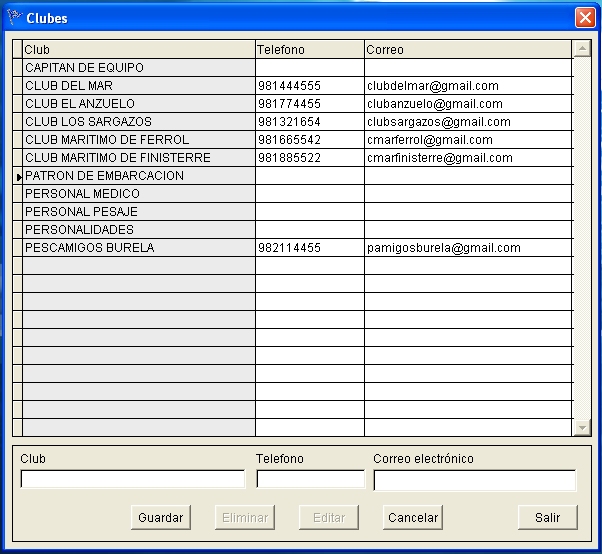Click phone number 981885522 cell
The width and height of the screenshot is (602, 554).
pyautogui.click(x=309, y=158)
